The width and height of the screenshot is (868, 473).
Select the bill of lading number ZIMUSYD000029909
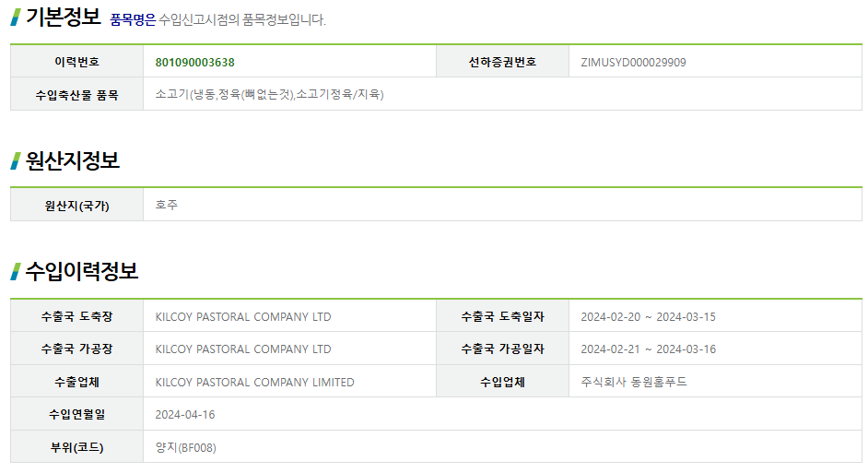(x=633, y=62)
